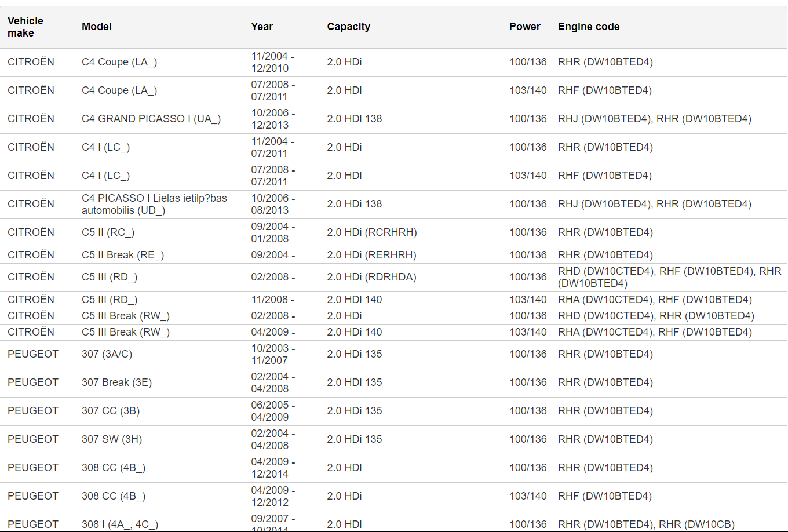This screenshot has width=788, height=532.
Task: Click the C5 II (RC_) model cell
Action: 108,232
